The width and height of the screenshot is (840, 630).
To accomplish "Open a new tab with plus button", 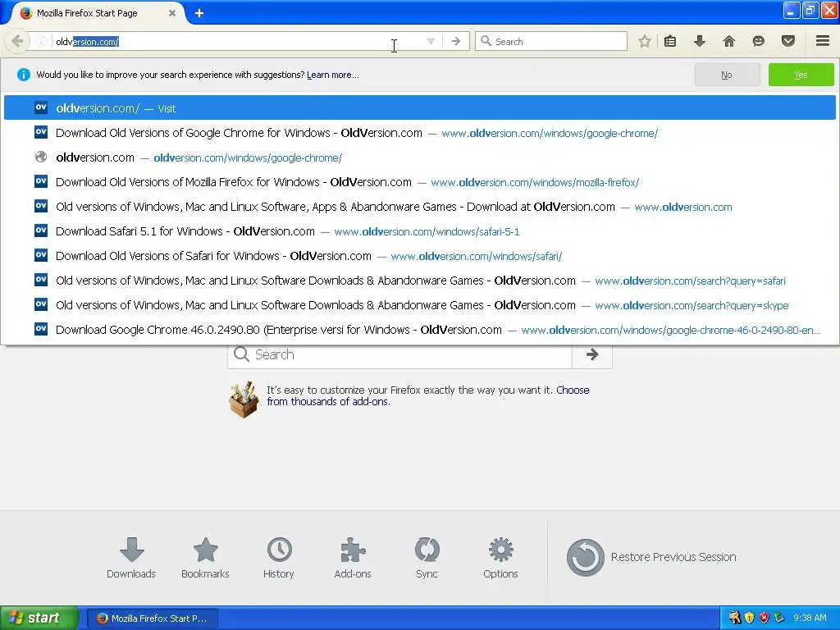I will (199, 13).
